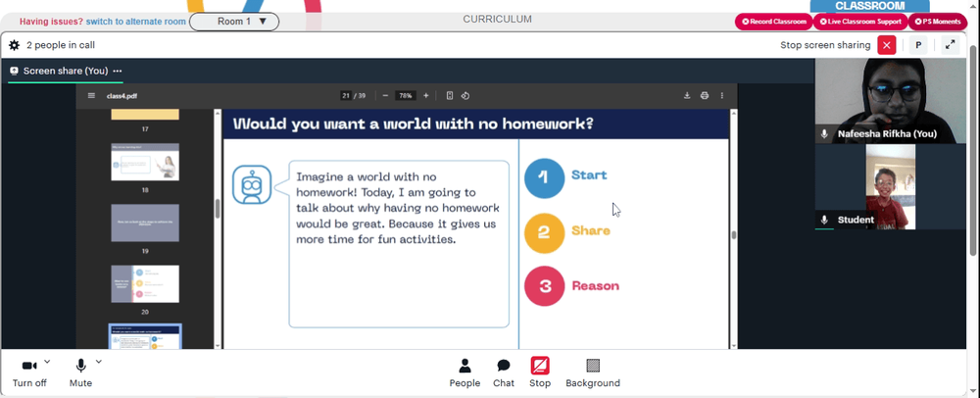Click the 2 people in call text
Screen dimensions: 980x398
point(61,45)
